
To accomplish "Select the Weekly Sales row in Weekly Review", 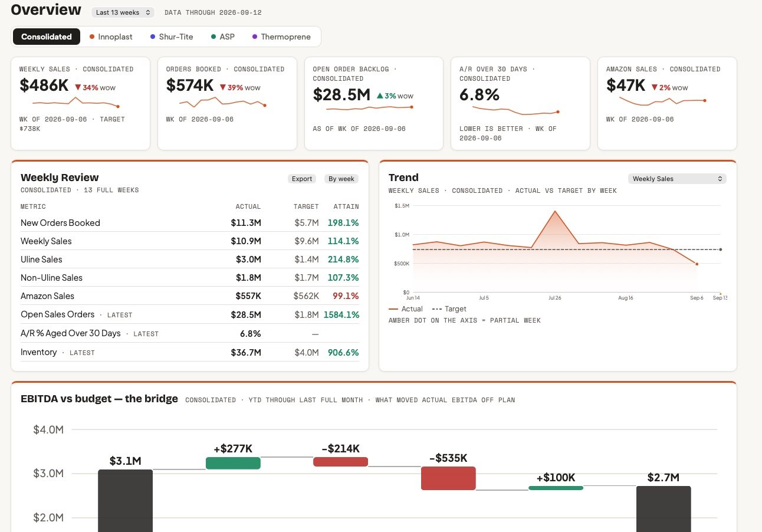I will point(190,241).
